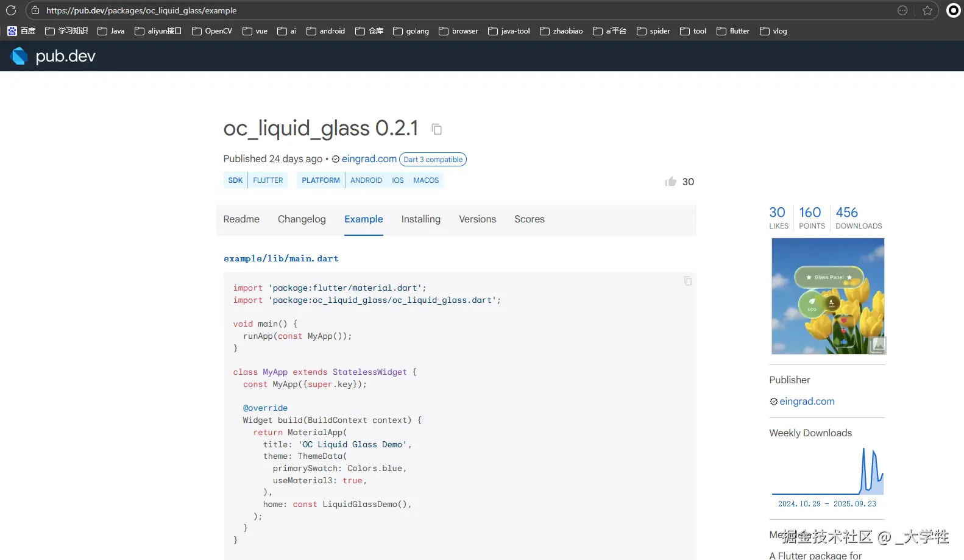Click the 'Published 24 days ago' text
Image resolution: width=964 pixels, height=560 pixels.
pyautogui.click(x=273, y=159)
